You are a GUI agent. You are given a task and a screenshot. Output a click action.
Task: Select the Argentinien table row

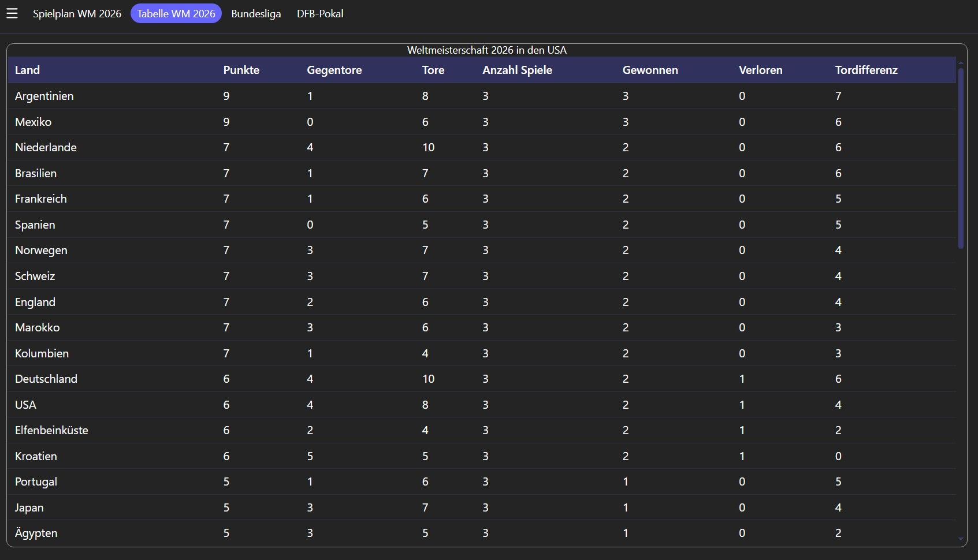click(x=482, y=96)
